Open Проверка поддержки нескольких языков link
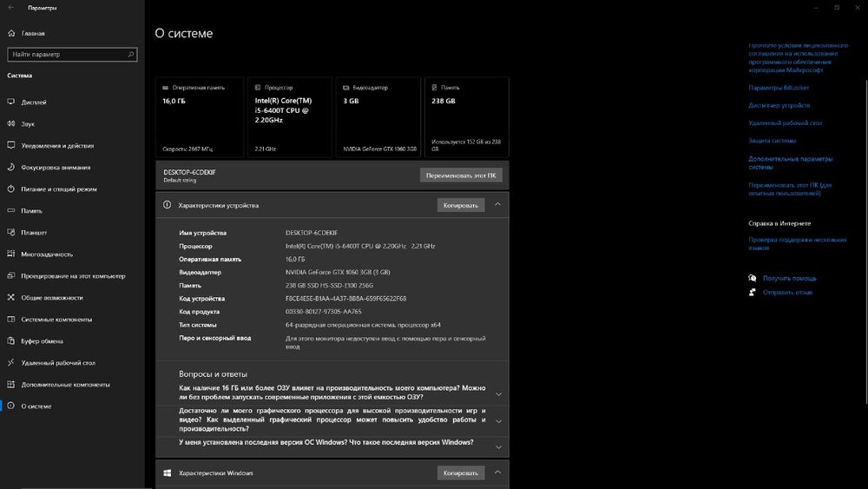This screenshot has width=868, height=489. pyautogui.click(x=798, y=244)
